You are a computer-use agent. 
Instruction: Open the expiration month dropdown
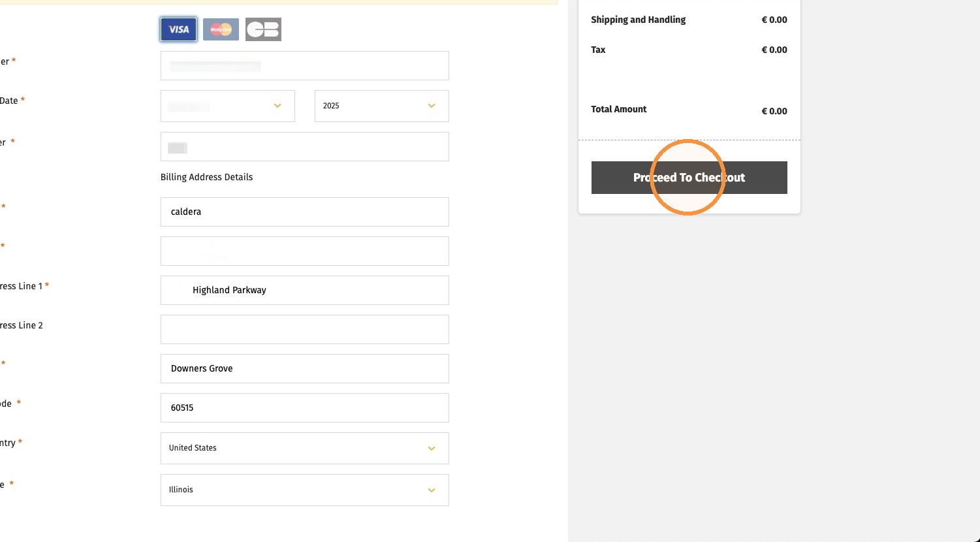228,106
